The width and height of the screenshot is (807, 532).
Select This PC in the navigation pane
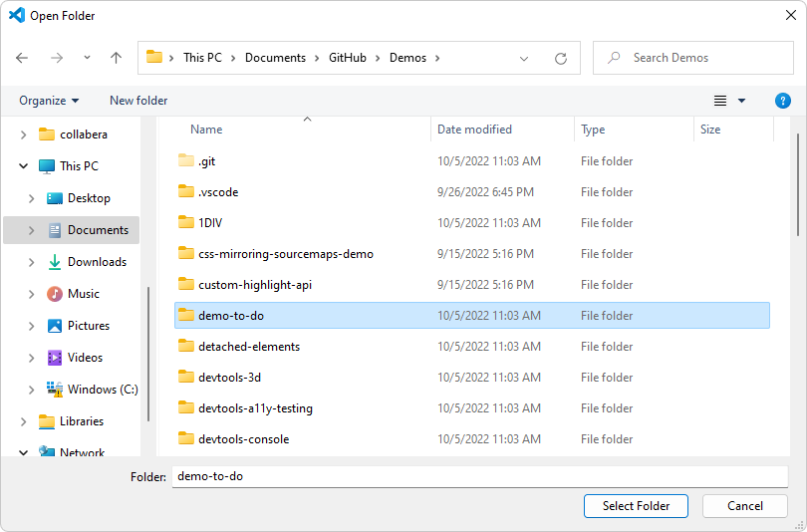coord(79,166)
